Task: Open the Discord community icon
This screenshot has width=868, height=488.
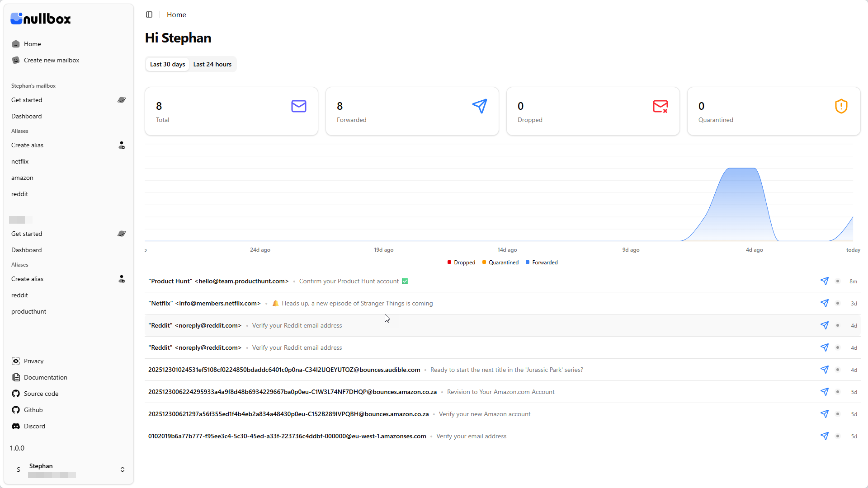Action: click(15, 426)
